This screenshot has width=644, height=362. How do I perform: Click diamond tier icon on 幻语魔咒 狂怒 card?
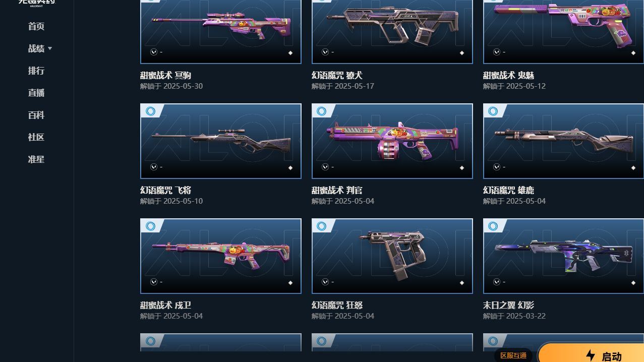pyautogui.click(x=461, y=283)
